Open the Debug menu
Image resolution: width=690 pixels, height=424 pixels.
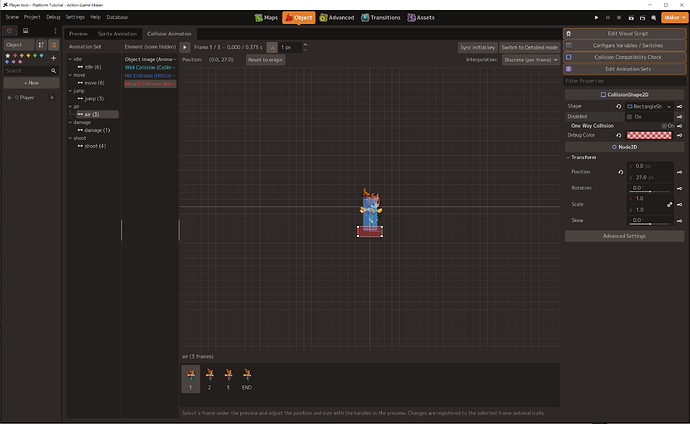click(53, 17)
